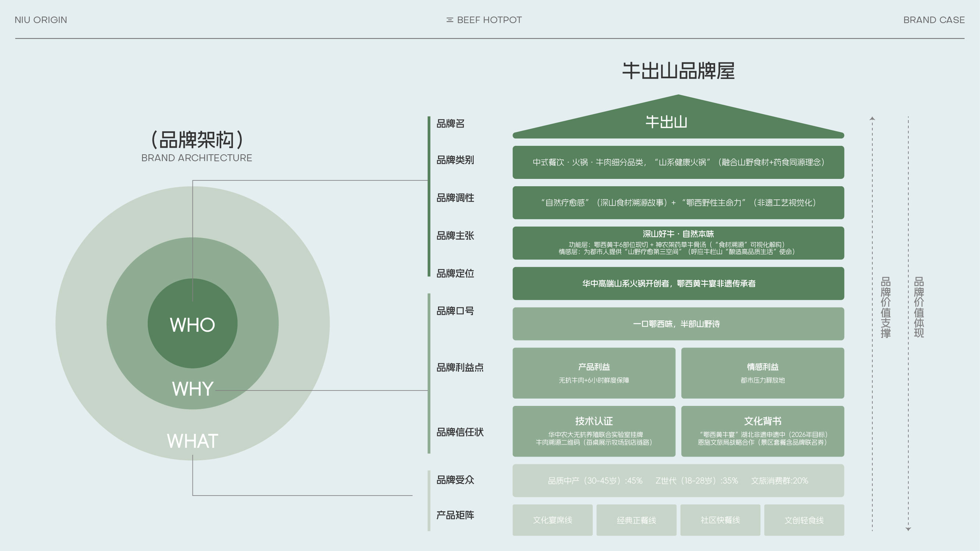Click the BRAND CASE header text

[x=934, y=20]
